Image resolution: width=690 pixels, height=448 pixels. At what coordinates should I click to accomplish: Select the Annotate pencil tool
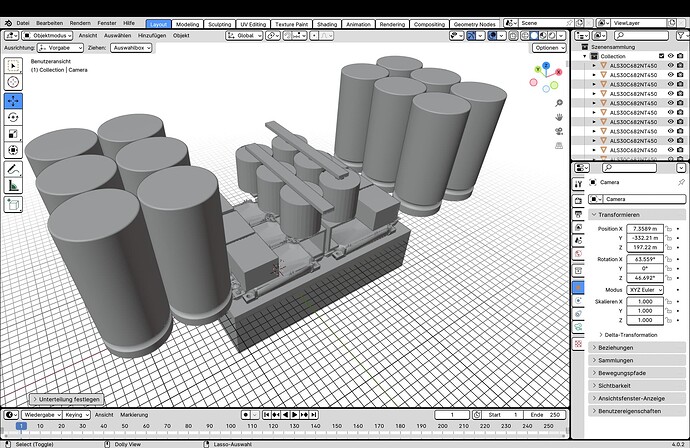13,169
